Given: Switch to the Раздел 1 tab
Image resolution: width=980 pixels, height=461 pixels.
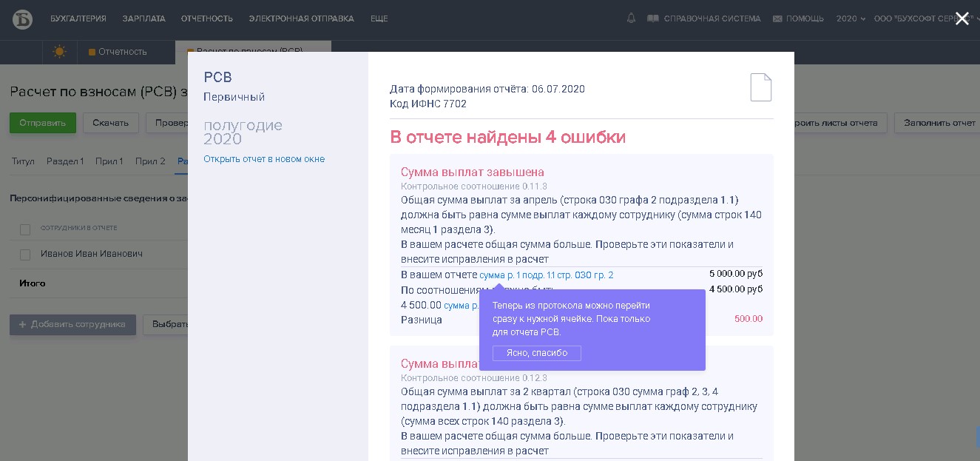Looking at the screenshot, I should click(65, 161).
